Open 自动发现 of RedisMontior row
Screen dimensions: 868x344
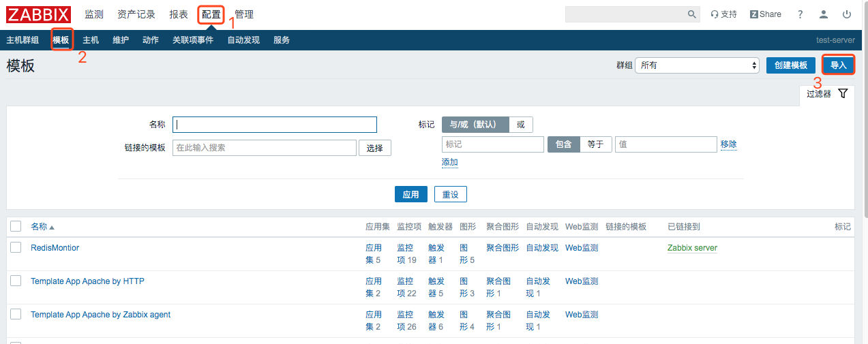(542, 248)
